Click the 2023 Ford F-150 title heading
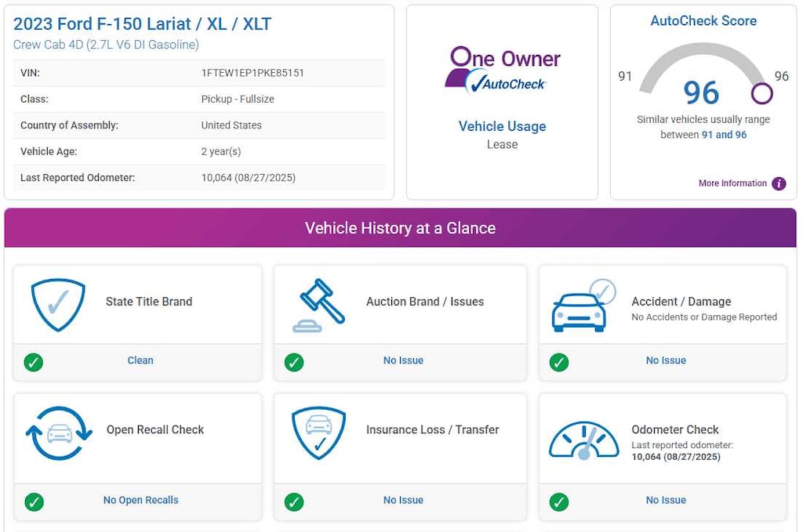803x532 pixels. pyautogui.click(x=143, y=24)
